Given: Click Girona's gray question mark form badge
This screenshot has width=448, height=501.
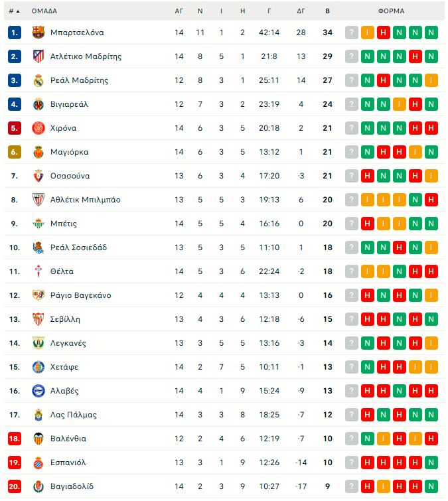Looking at the screenshot, I should click(x=352, y=128).
